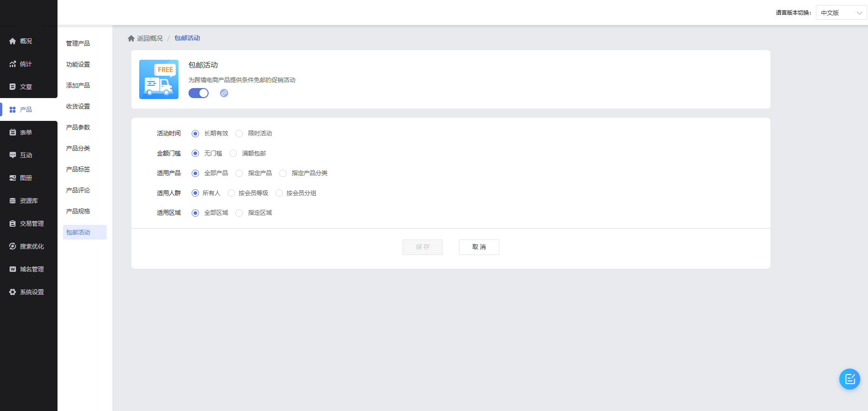This screenshot has width=868, height=411.
Task: Open 收货设置 submenu item
Action: (x=78, y=106)
